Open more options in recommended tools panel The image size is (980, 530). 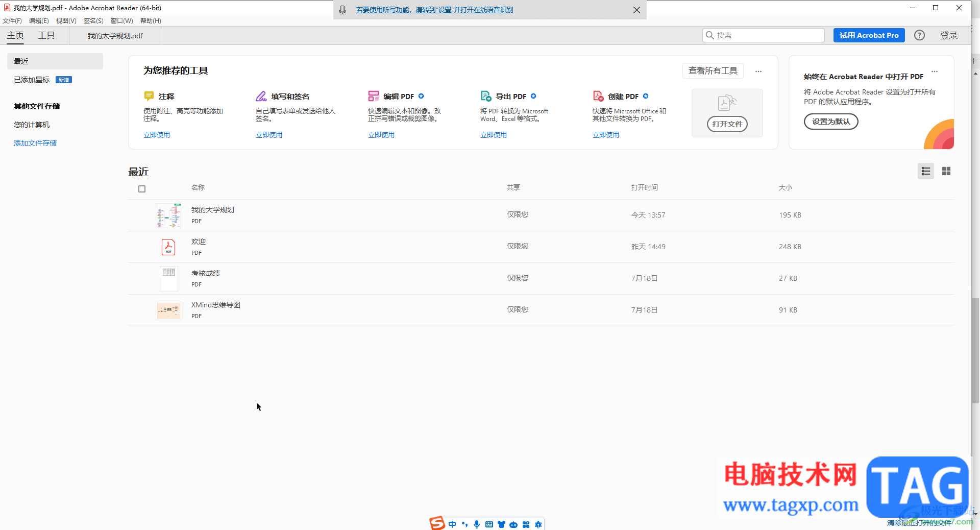tap(758, 71)
